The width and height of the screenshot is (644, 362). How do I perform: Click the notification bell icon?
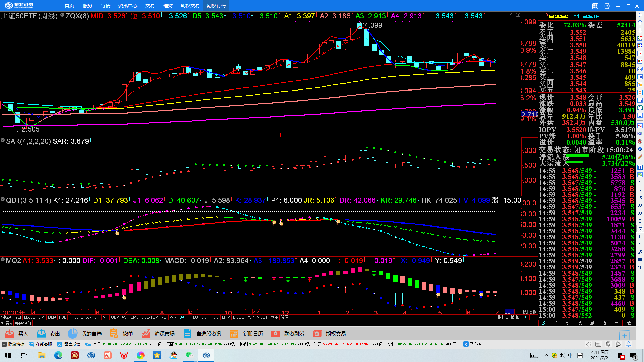(629, 344)
